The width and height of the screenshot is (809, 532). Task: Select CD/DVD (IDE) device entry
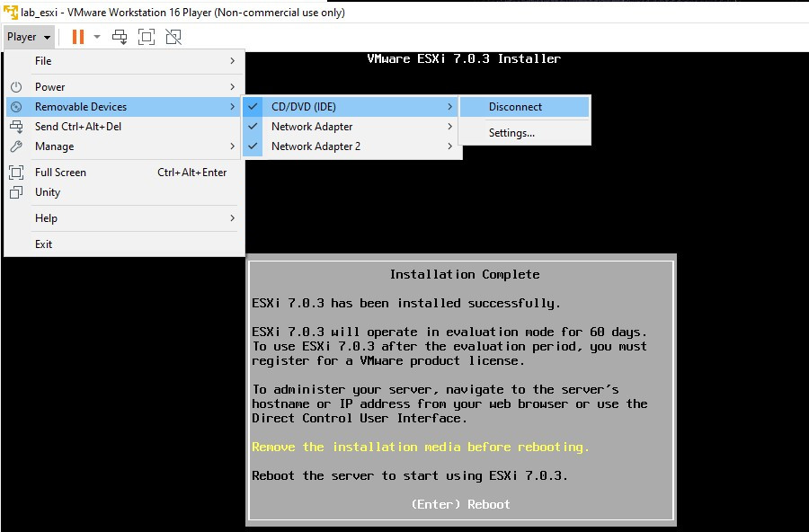point(352,107)
